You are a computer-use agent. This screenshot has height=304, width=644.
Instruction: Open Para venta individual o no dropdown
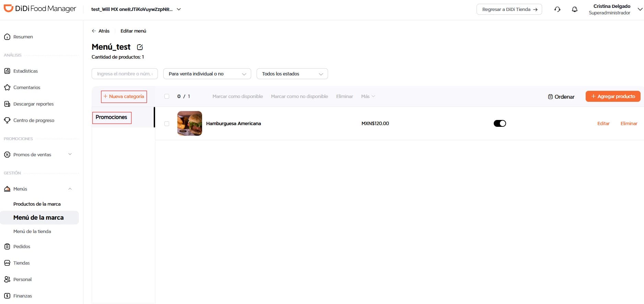(207, 74)
